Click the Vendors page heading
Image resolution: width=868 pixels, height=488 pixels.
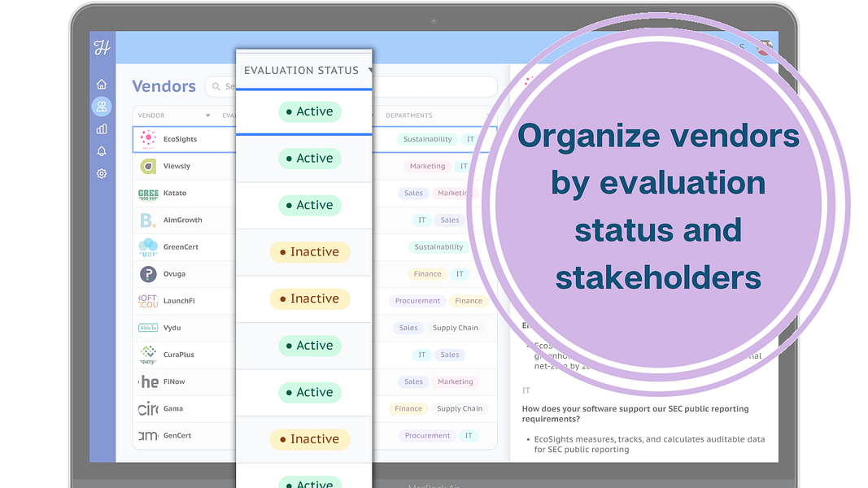tap(164, 86)
